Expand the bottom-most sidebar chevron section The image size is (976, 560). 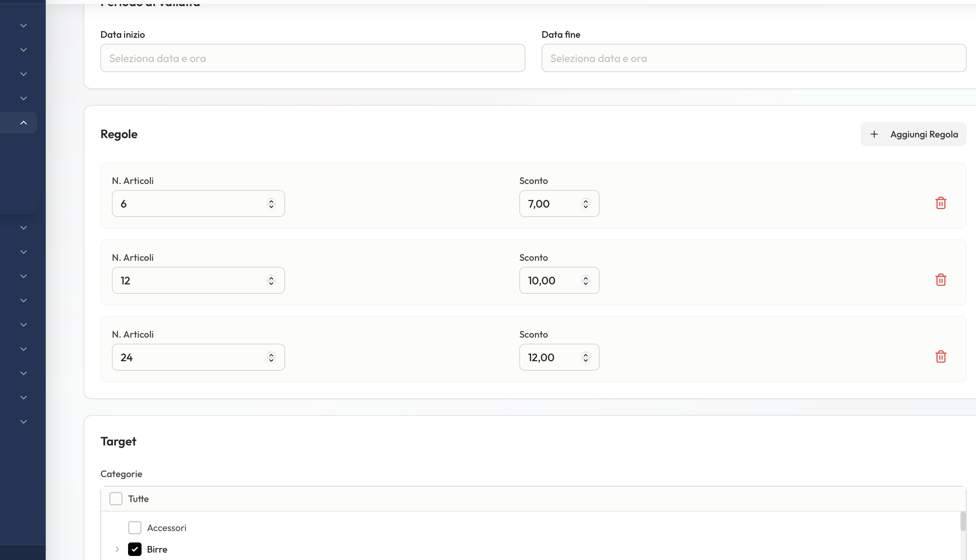pos(24,422)
